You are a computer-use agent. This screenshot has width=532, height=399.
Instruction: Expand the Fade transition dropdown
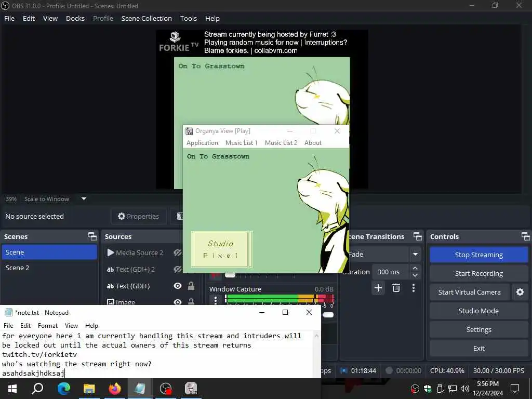pyautogui.click(x=415, y=255)
